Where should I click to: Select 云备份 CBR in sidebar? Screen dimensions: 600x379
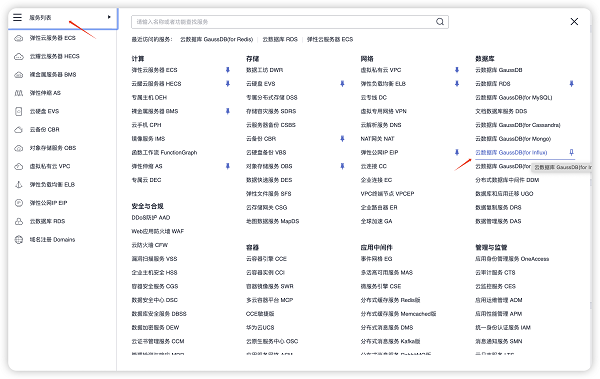click(44, 130)
